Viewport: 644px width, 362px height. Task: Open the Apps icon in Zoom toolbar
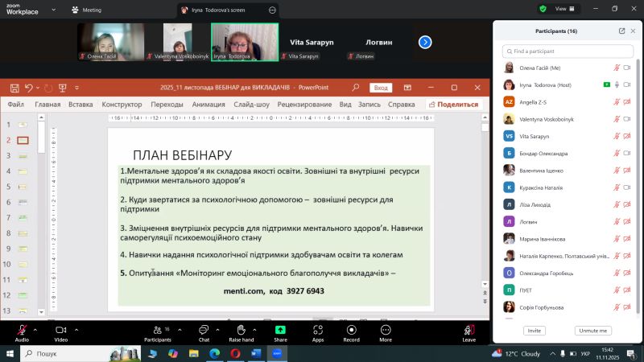click(x=318, y=330)
